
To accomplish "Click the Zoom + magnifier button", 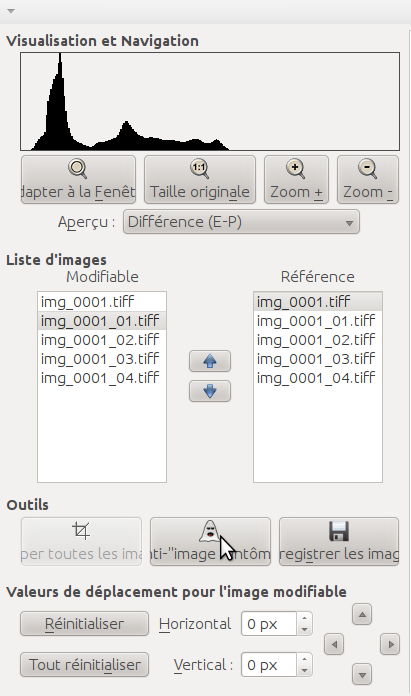I will click(296, 180).
